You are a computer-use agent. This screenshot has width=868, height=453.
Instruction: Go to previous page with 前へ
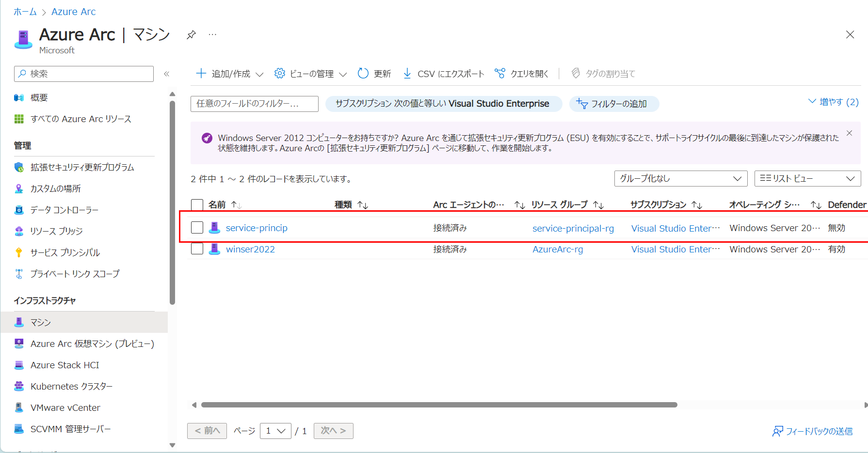point(207,431)
